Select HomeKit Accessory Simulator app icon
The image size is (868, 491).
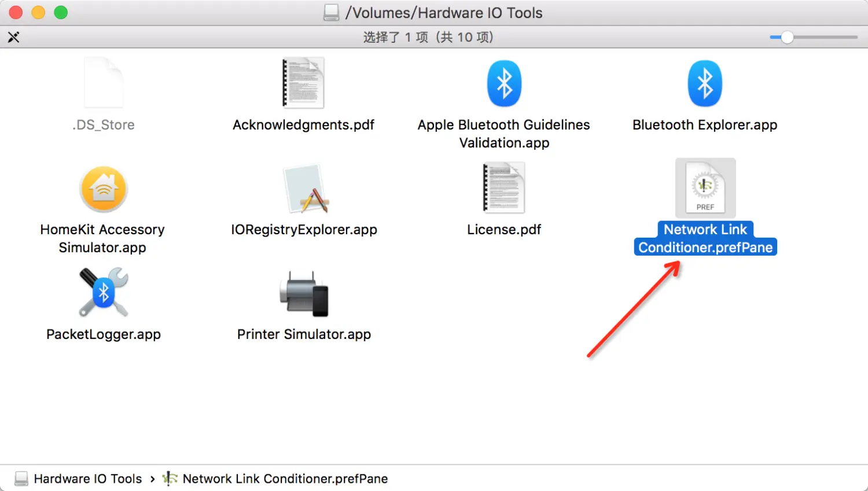coord(104,189)
